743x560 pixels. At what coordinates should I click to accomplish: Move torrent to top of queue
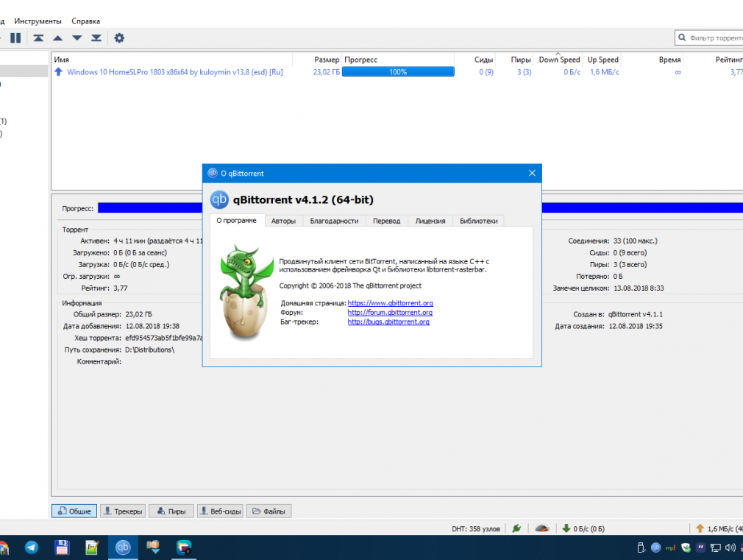point(38,38)
